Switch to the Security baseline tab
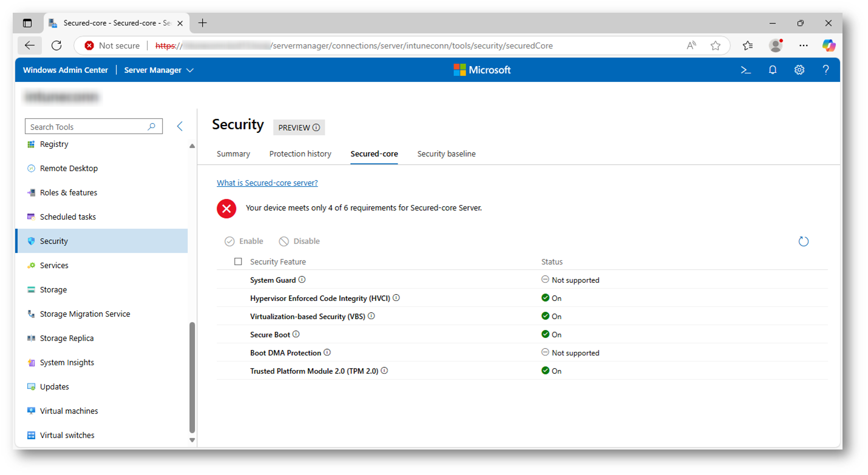Screen dimensions: 868x475 (447, 153)
